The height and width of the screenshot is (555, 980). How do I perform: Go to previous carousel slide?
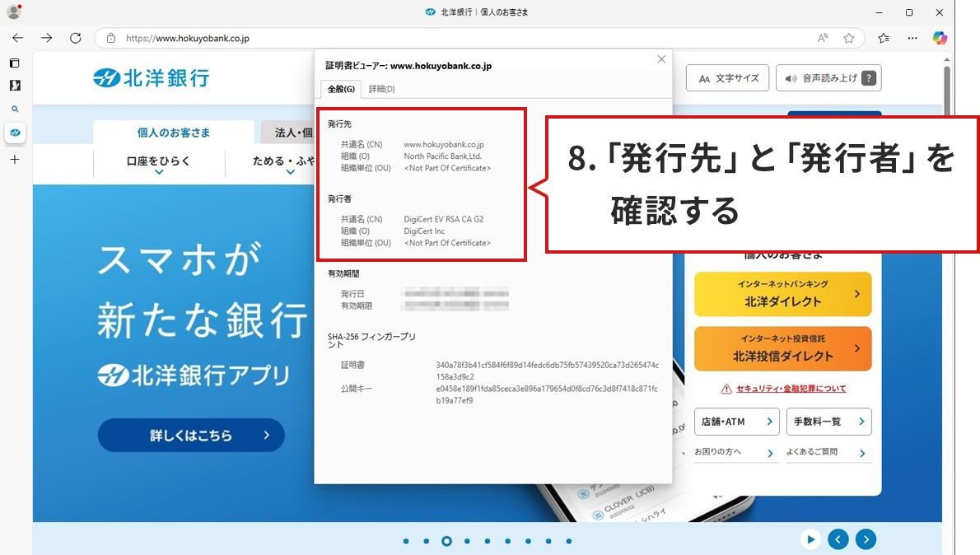[838, 539]
